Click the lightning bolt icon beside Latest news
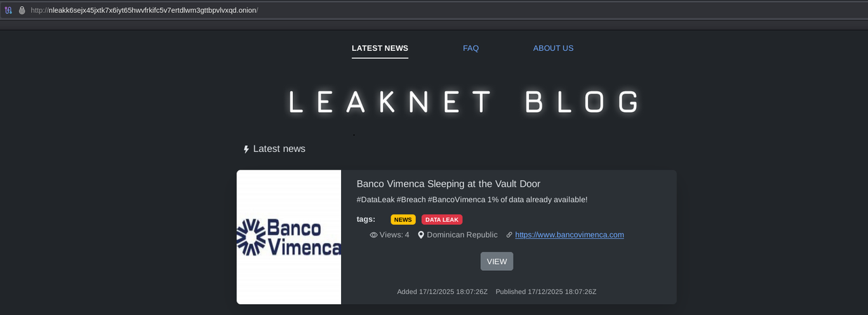Viewport: 868px width, 315px height. click(x=246, y=149)
